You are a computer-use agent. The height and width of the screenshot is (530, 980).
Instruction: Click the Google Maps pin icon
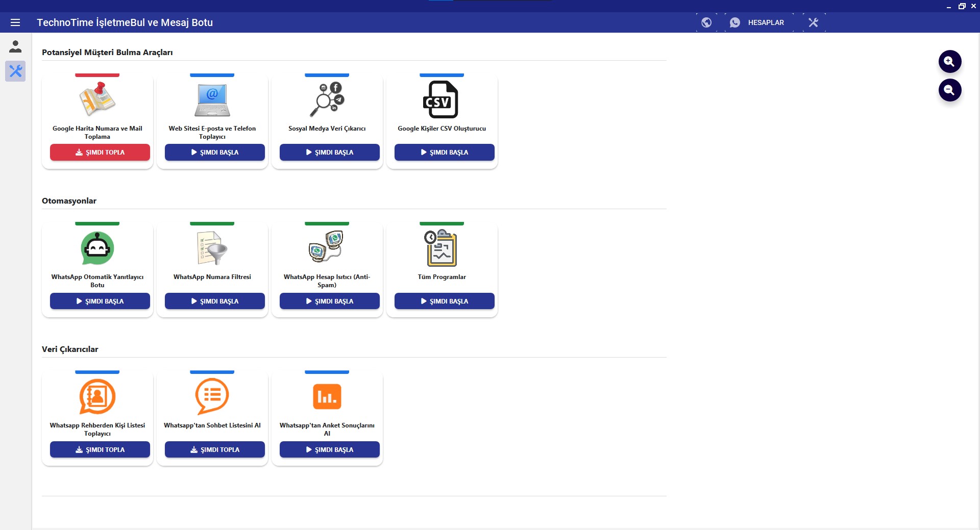[97, 99]
